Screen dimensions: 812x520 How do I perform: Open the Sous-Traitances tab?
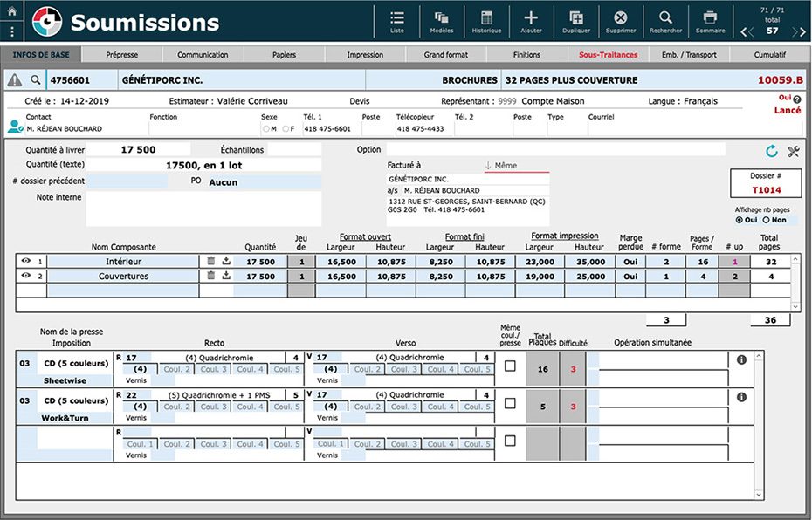608,55
